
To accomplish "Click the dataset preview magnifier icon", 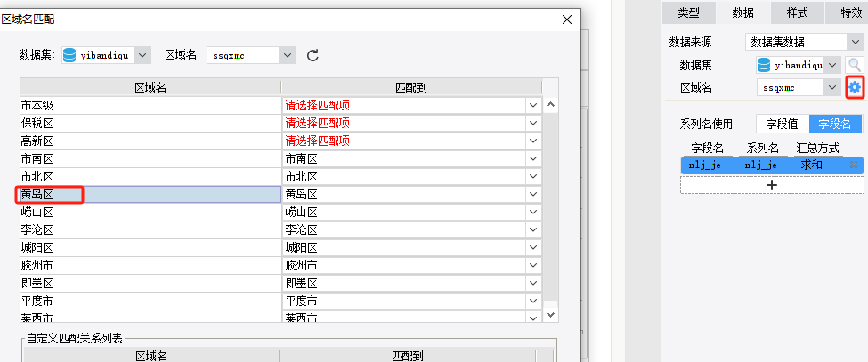I will click(x=855, y=65).
